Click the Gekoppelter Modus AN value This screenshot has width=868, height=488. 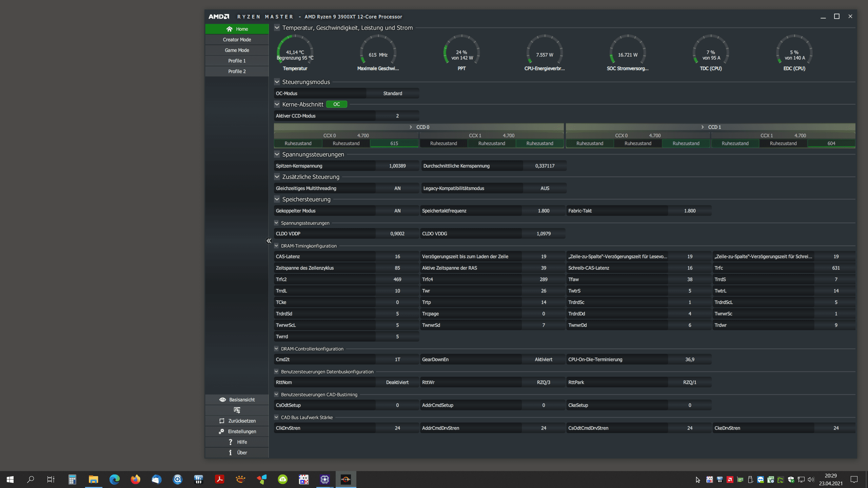[x=397, y=211]
